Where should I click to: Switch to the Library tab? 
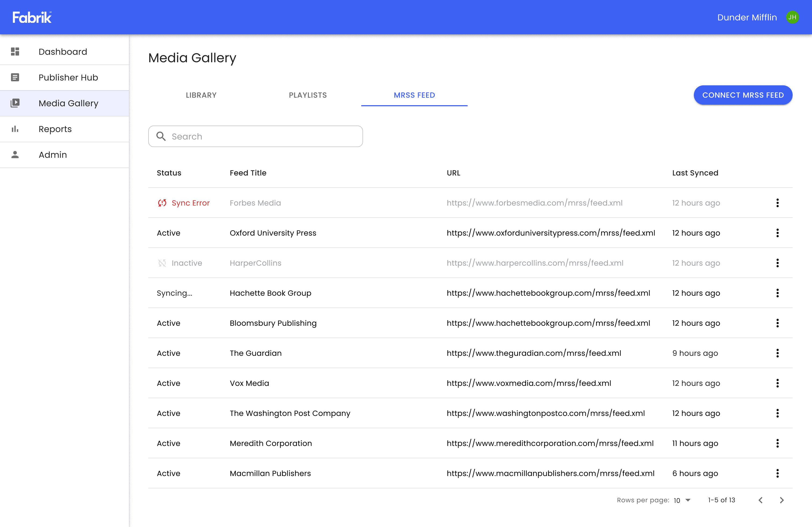pos(201,95)
